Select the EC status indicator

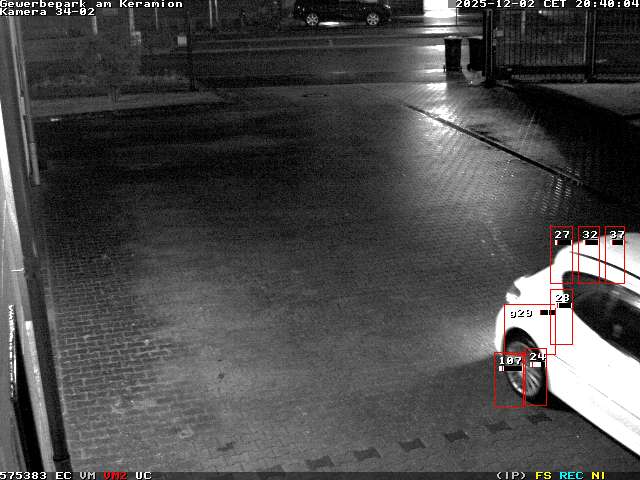coord(63,475)
